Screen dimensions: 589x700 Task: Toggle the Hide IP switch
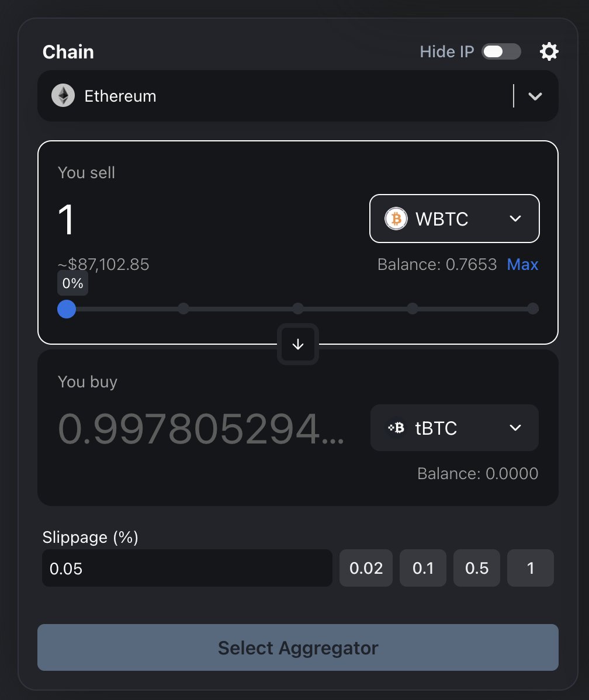tap(501, 52)
